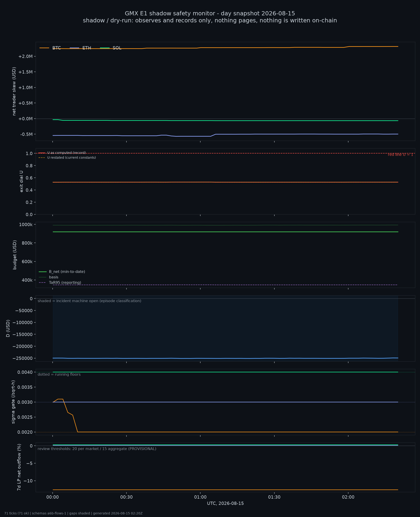Click the '−10' outflow tick label

[x=28, y=481]
